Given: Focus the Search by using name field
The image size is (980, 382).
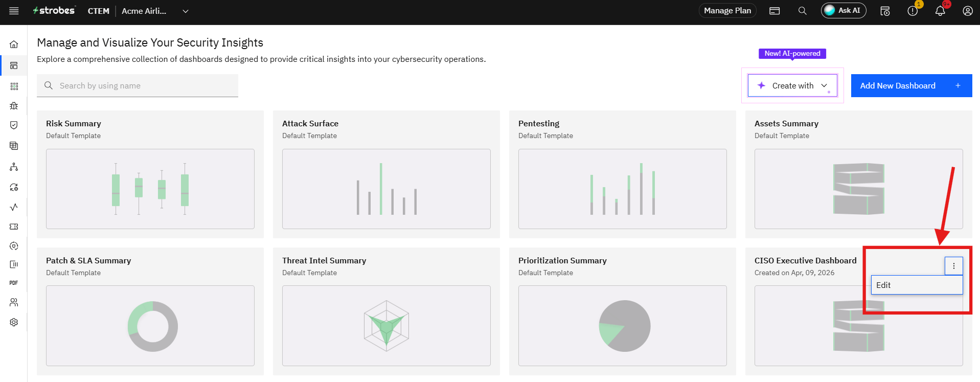Looking at the screenshot, I should [x=138, y=85].
